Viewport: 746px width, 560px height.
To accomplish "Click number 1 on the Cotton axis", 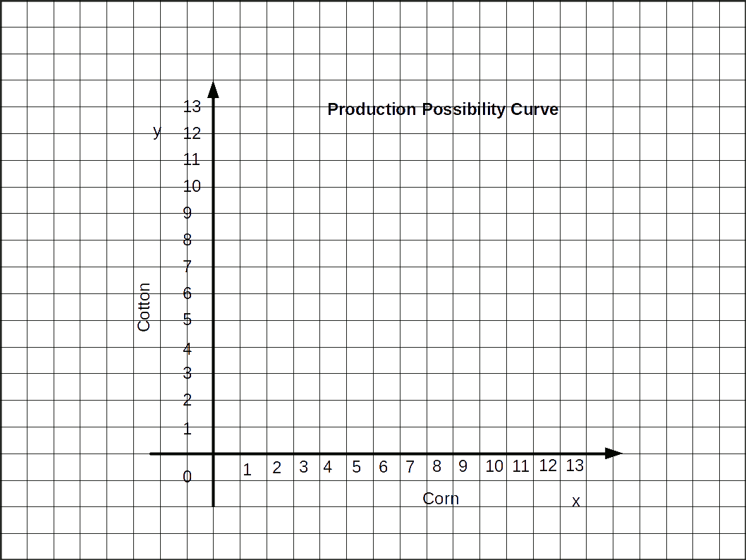I will 188,428.
